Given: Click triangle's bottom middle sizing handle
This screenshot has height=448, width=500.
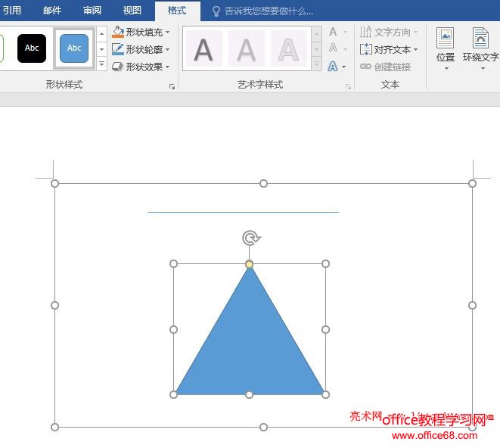Looking at the screenshot, I should [x=249, y=395].
